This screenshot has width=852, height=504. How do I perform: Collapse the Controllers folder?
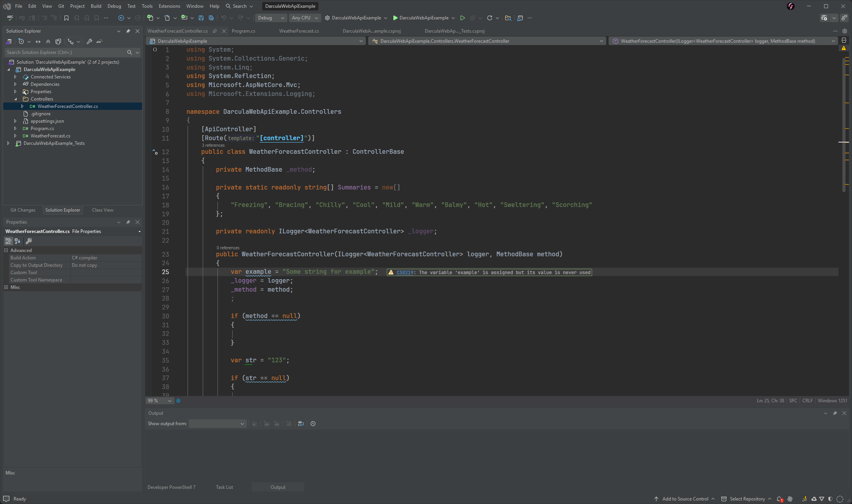16,99
